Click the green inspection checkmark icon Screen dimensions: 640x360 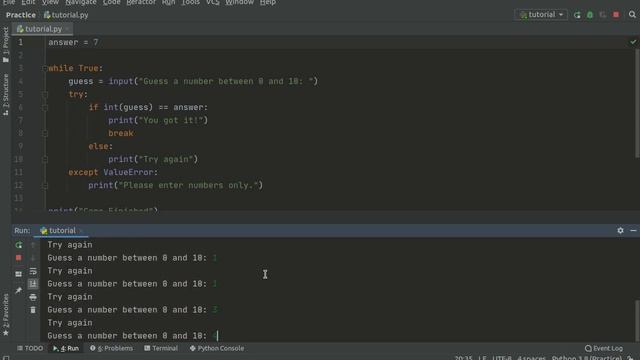[x=633, y=42]
